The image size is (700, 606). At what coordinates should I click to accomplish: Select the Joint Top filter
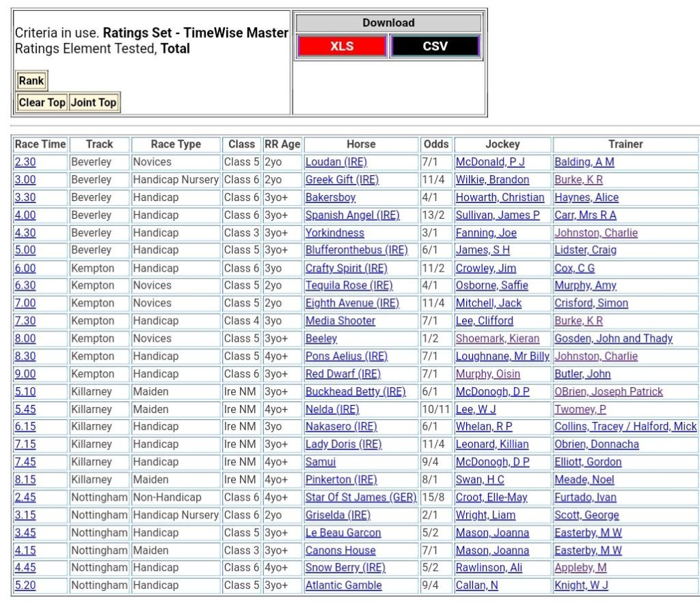click(94, 103)
